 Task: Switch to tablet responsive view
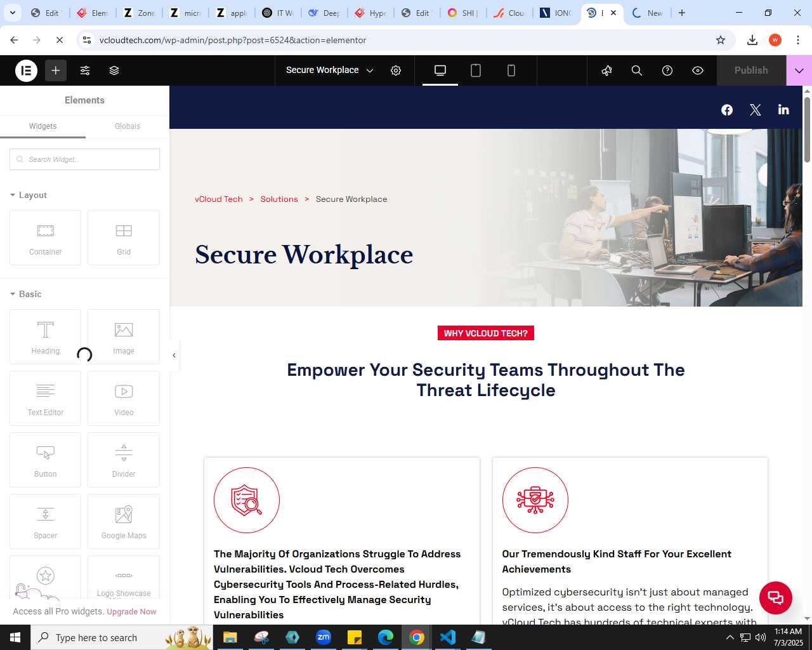476,70
